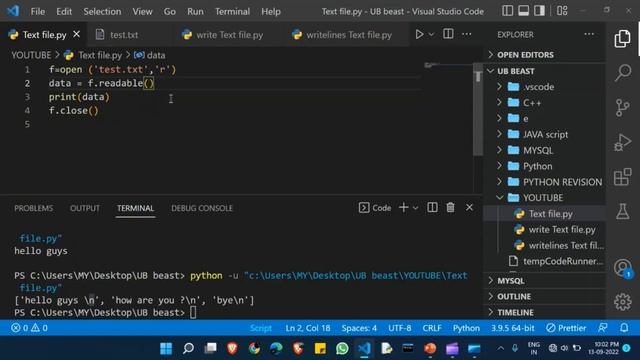Open the Terminal menu
The width and height of the screenshot is (640, 360).
pyautogui.click(x=232, y=11)
